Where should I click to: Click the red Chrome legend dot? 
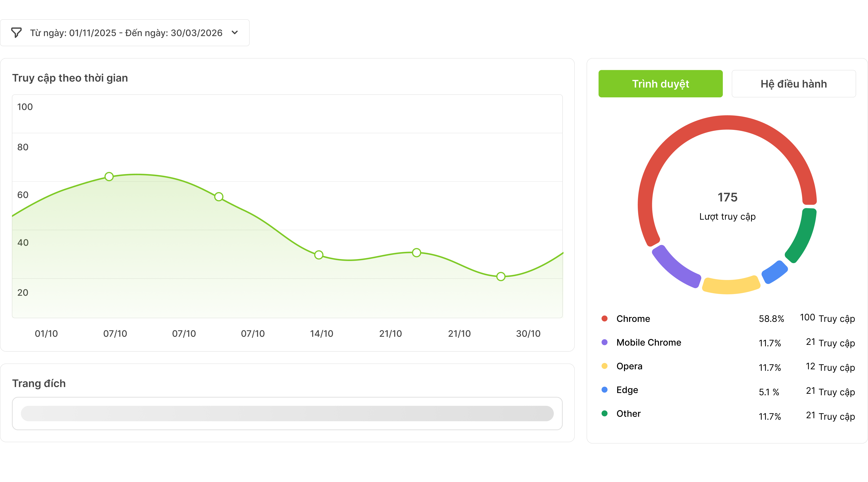[604, 319]
